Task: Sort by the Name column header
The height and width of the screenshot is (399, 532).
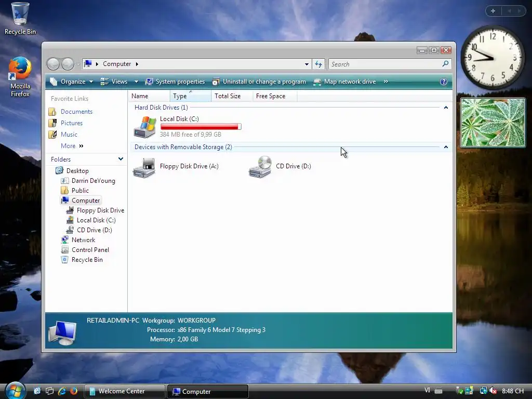Action: point(149,96)
